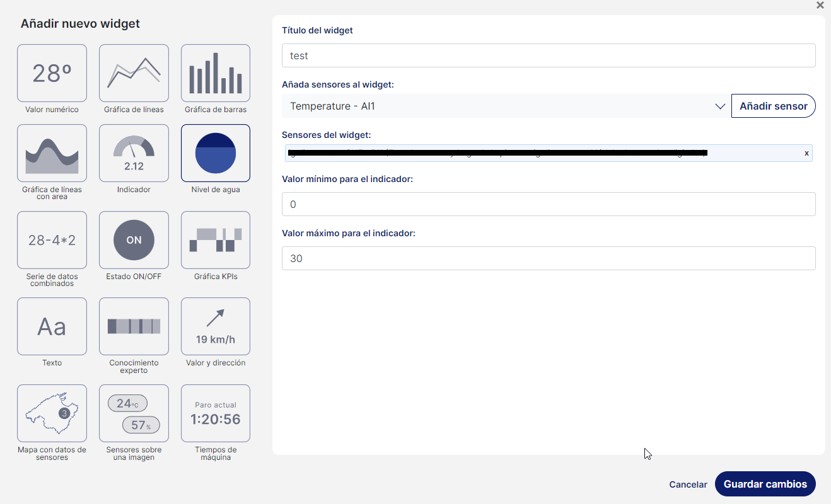
Task: Select Gráfica de líneas con area widget
Action: [52, 153]
